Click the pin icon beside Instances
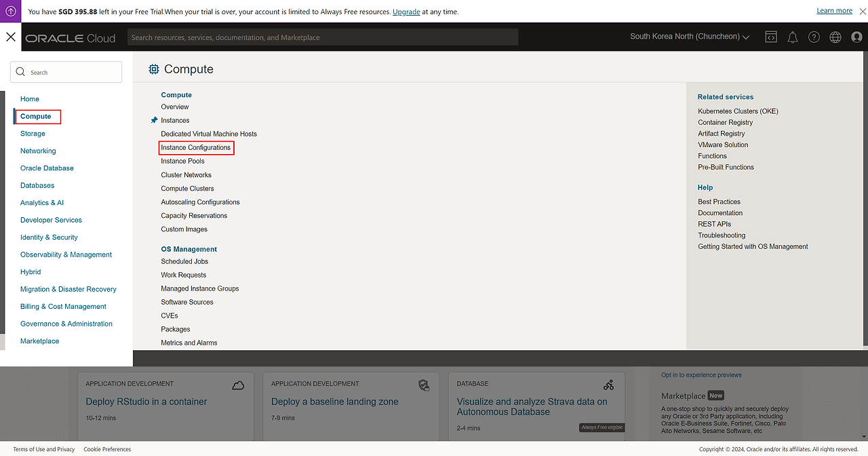 coord(154,120)
